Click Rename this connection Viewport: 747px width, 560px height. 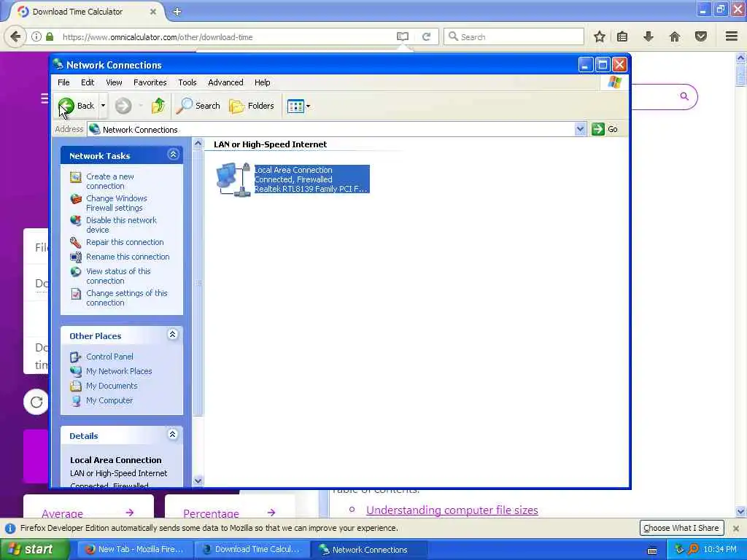click(x=128, y=257)
